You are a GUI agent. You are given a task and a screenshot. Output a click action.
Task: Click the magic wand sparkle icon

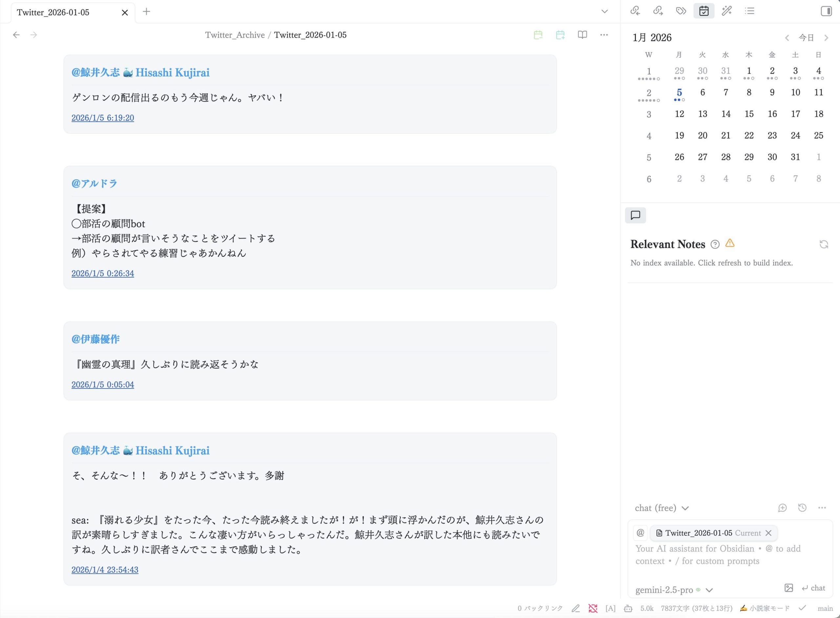coord(726,11)
